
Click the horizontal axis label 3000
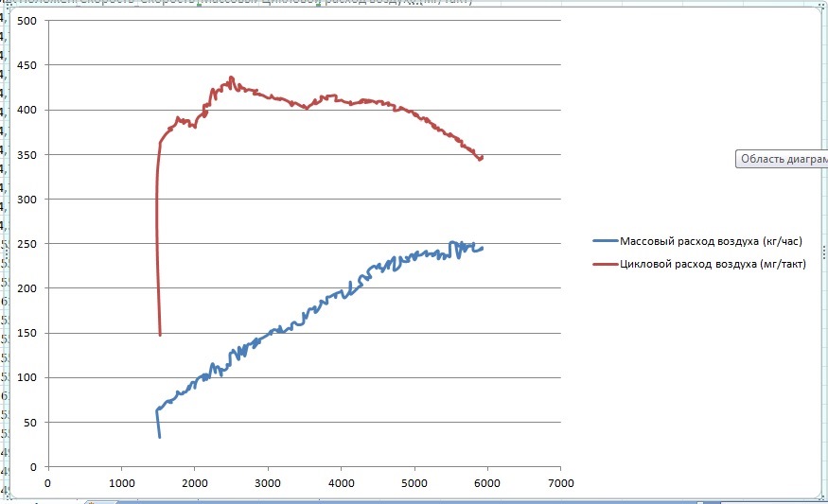[268, 483]
